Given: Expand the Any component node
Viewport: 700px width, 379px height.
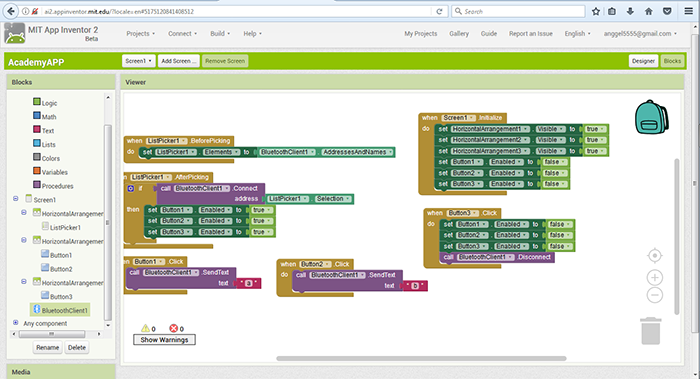Looking at the screenshot, I should tap(16, 322).
